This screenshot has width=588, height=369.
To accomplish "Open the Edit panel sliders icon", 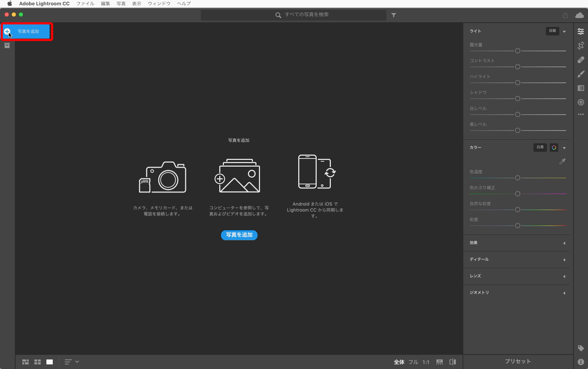I will tap(581, 31).
